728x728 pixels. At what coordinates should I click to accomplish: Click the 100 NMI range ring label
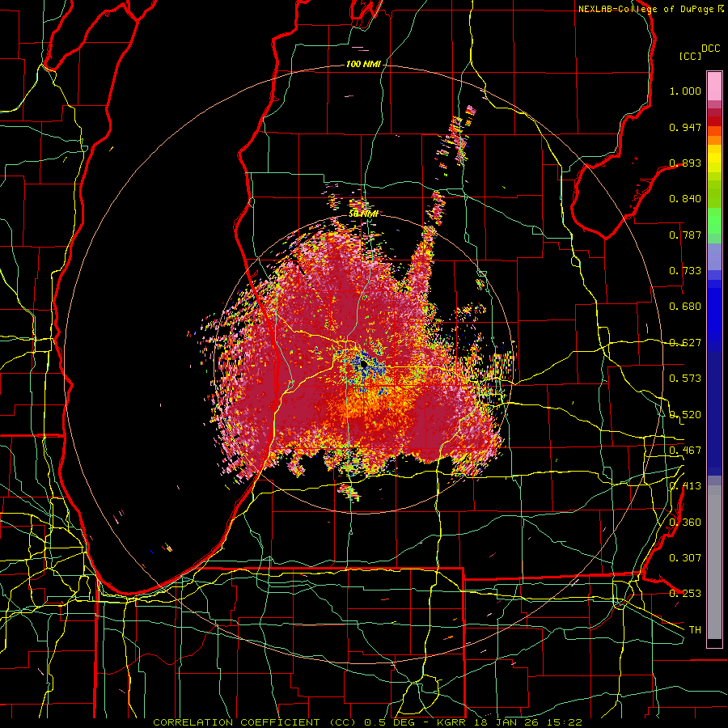click(x=362, y=64)
